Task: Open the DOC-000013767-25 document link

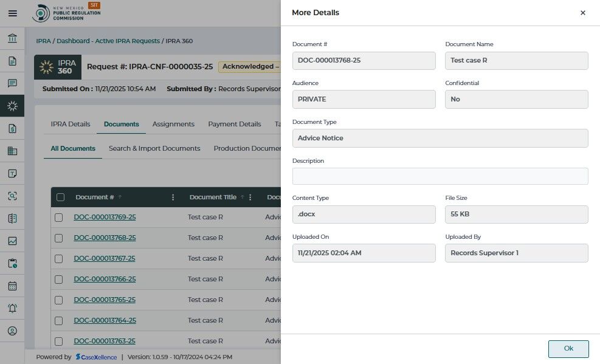Action: point(105,258)
